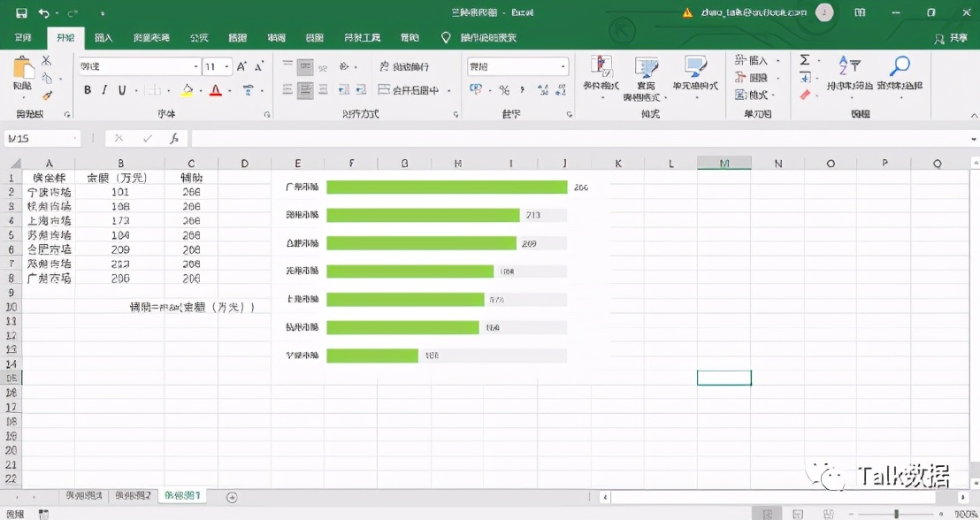Select the second sheet tab at bottom
Image resolution: width=980 pixels, height=520 pixels.
[x=133, y=496]
